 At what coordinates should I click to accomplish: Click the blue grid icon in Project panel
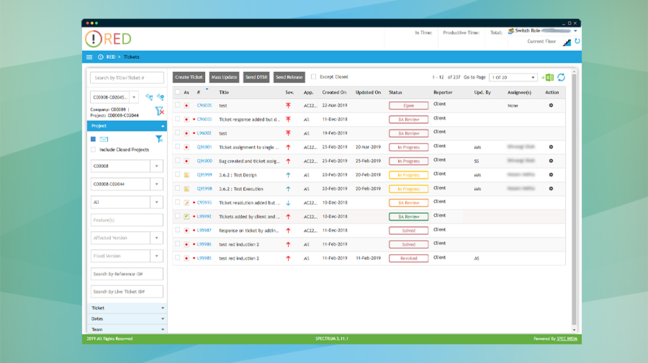pyautogui.click(x=93, y=139)
